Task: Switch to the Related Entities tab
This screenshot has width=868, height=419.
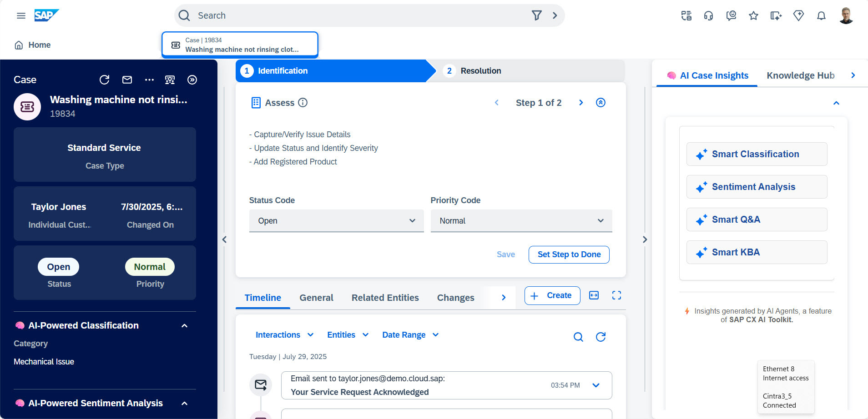Action: [385, 298]
